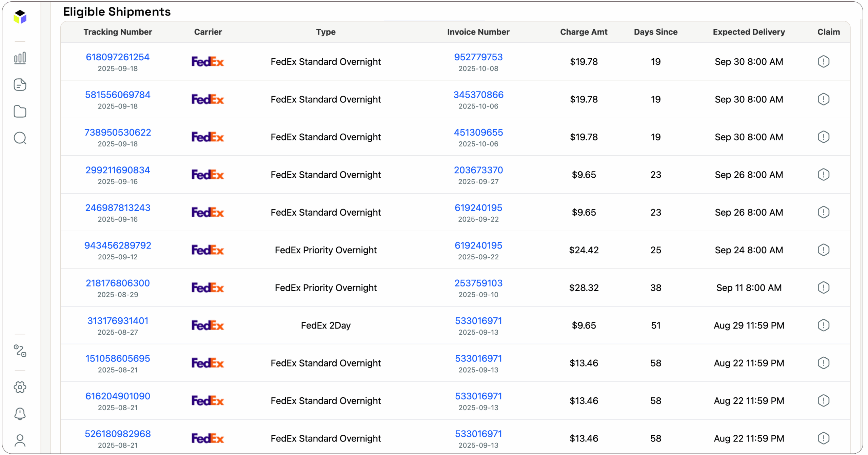This screenshot has width=868, height=455.
Task: Sort by Days Since column header
Action: pos(656,32)
